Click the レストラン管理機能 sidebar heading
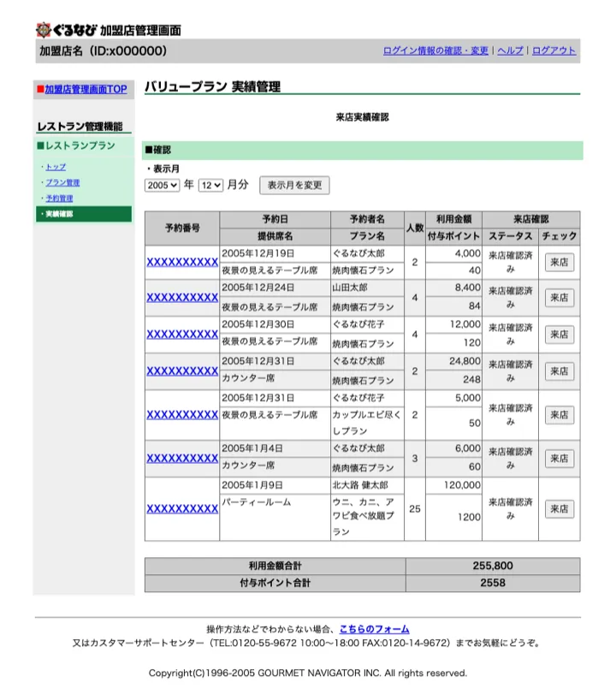 (80, 127)
